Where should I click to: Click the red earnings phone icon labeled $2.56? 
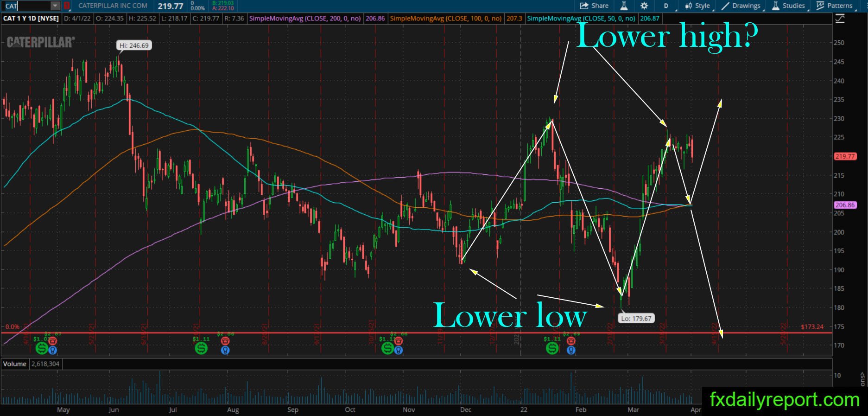(x=225, y=341)
